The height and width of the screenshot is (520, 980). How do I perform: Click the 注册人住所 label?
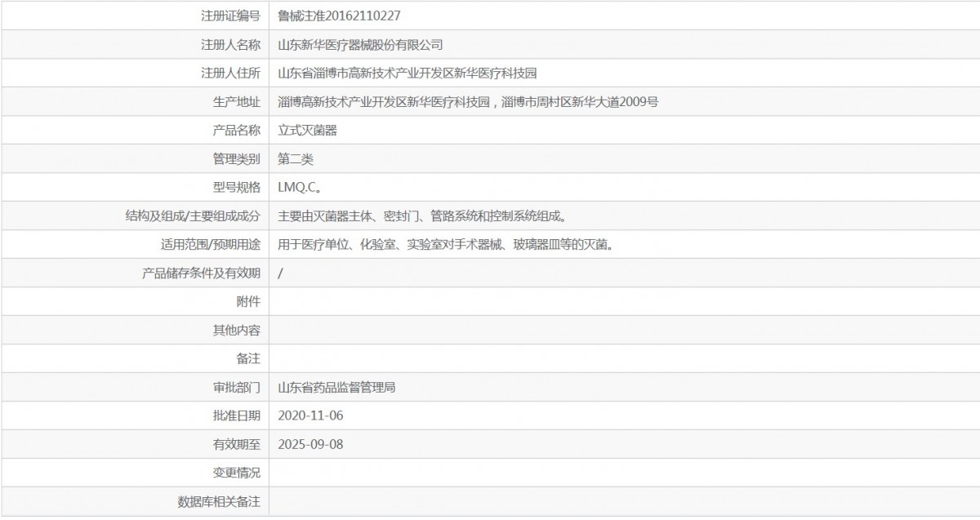click(x=230, y=73)
